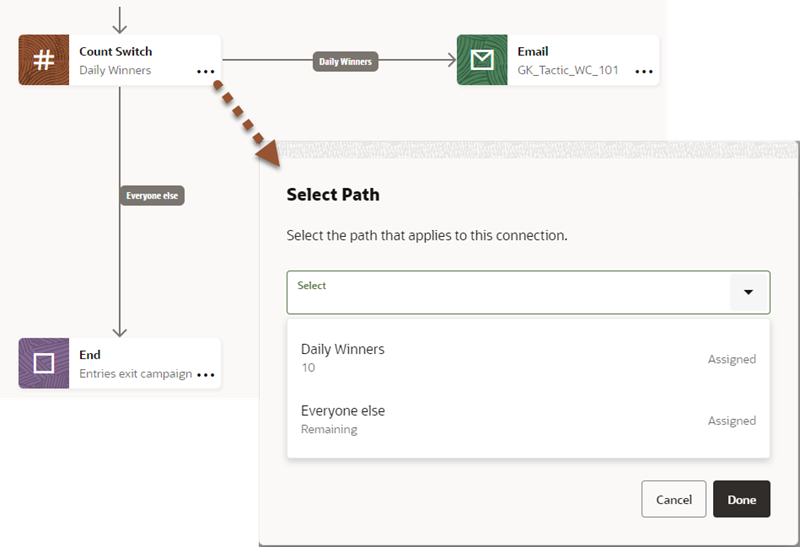Click the End node square icon
Screen dimensions: 800x547
click(x=44, y=363)
